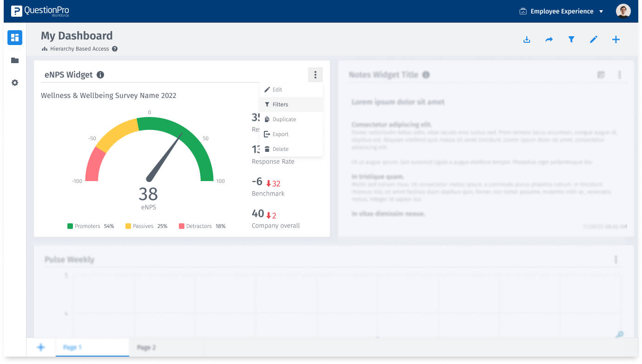Viewport: 642px width, 364px height.
Task: Open eNPS Widget three-dot menu
Action: click(315, 75)
